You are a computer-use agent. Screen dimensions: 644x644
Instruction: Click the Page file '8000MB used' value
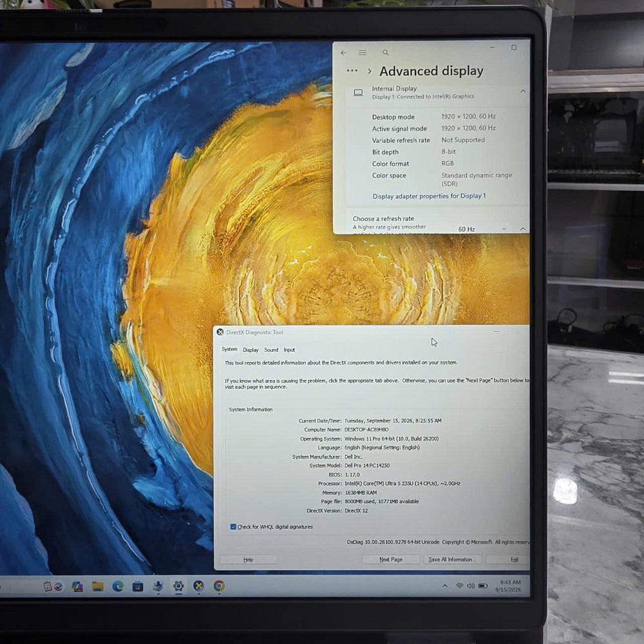(381, 502)
